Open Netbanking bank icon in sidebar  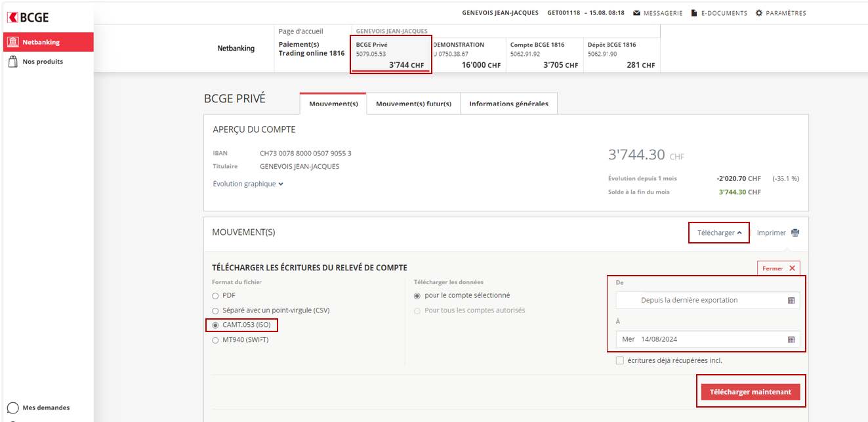[12, 42]
